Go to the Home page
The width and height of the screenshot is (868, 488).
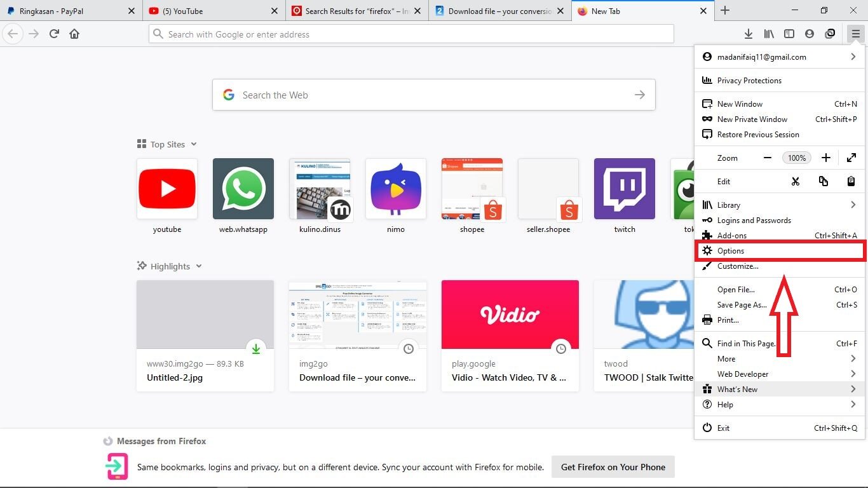pos(74,34)
